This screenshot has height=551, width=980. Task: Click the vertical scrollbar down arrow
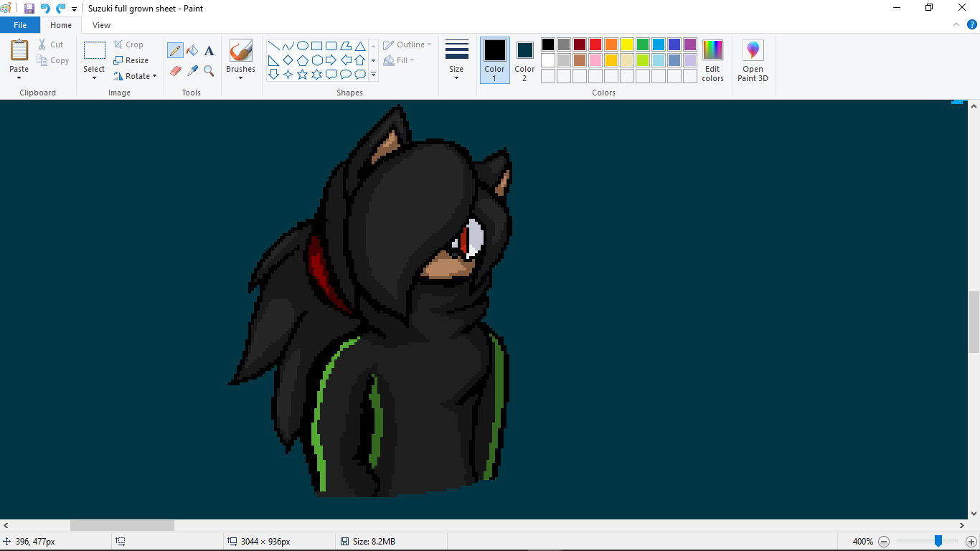974,513
